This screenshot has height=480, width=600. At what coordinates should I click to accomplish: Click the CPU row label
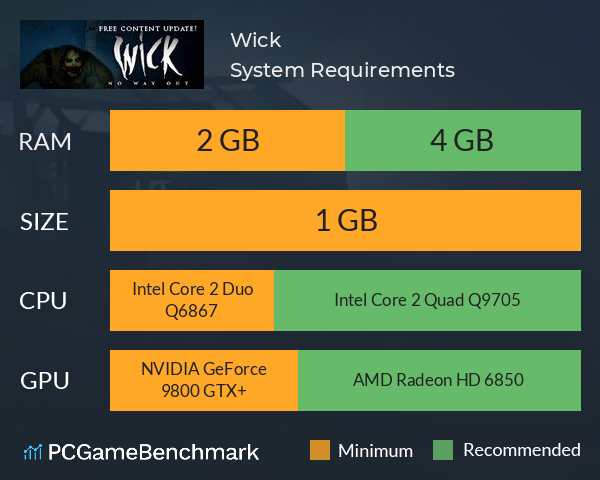[43, 301]
